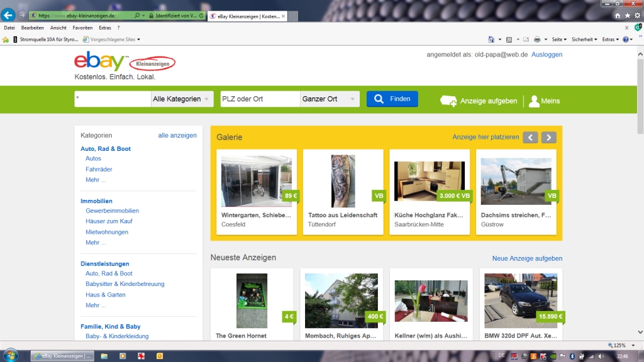Open The Green Hornet listing thumbnail

coord(252,301)
